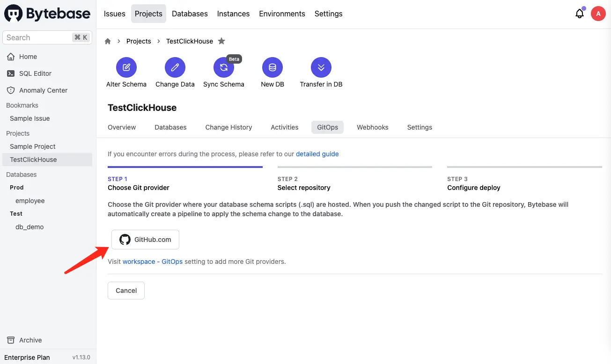Open your account avatar menu
This screenshot has width=611, height=364.
(598, 14)
